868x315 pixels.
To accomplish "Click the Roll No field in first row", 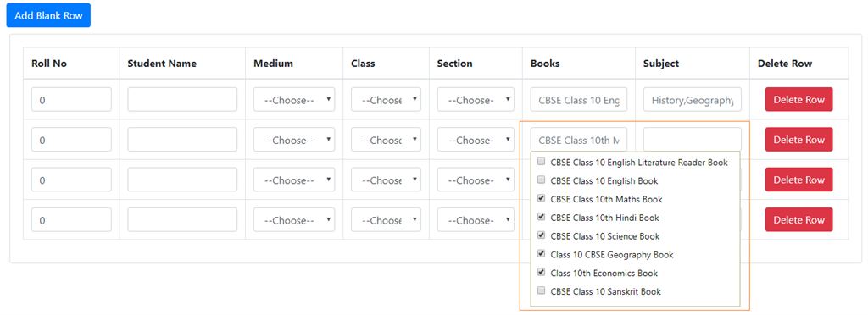I will 71,99.
